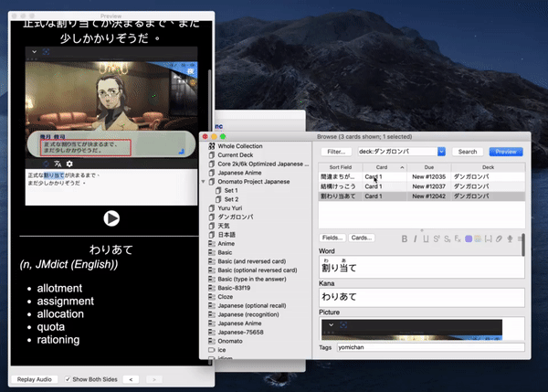Sort by the Card column header

(x=385, y=167)
